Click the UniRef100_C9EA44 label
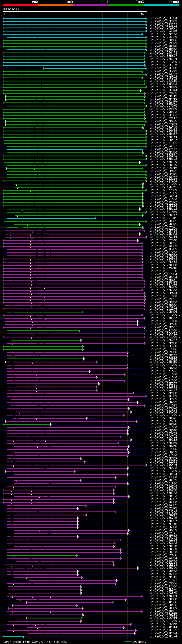The image size is (182, 644). (x=163, y=90)
